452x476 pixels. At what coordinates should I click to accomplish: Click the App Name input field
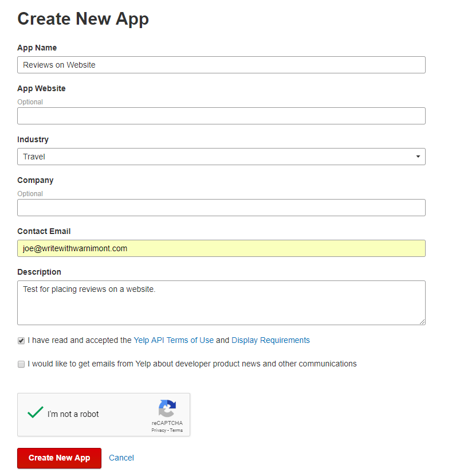[x=221, y=65]
